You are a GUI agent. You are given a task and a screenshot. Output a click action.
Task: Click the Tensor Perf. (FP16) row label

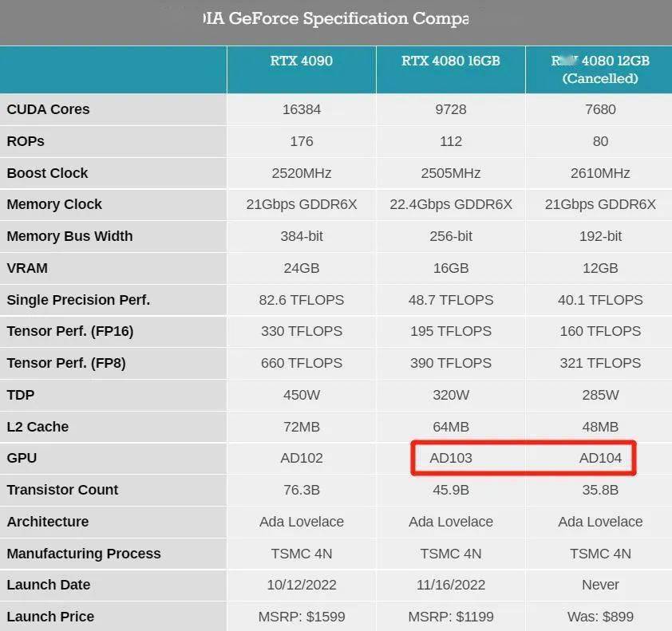point(70,331)
